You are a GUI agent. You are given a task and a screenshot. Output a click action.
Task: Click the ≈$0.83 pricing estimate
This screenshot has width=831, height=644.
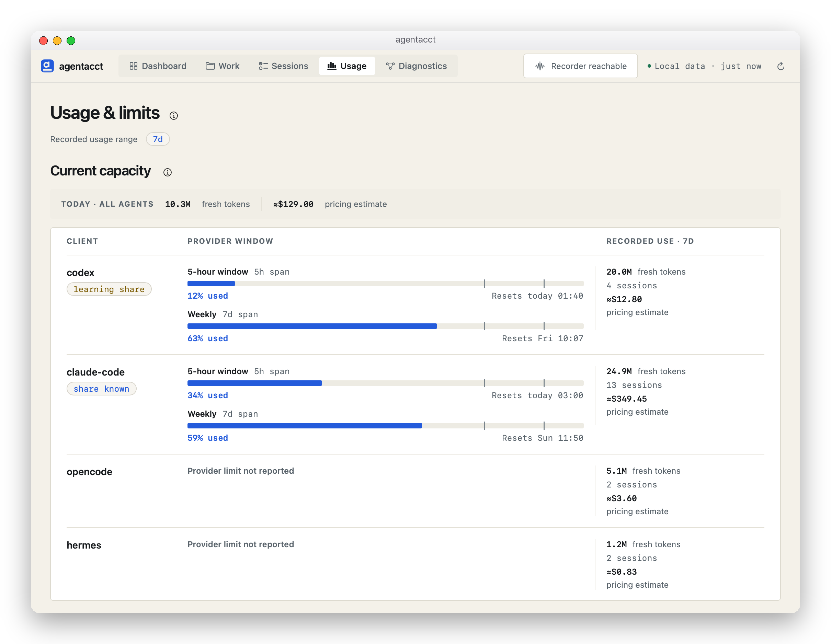(621, 572)
